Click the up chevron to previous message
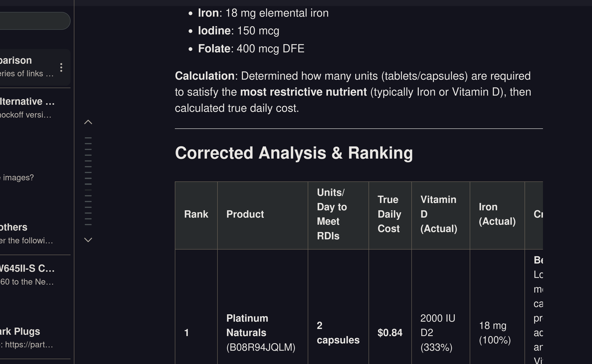Image resolution: width=592 pixels, height=364 pixels. (88, 122)
